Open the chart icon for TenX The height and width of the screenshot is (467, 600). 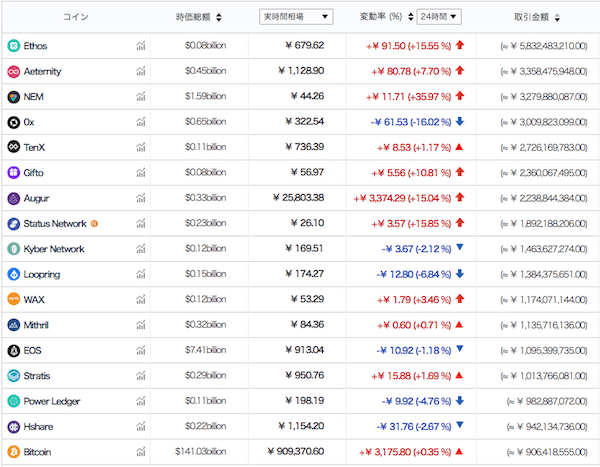coord(141,147)
